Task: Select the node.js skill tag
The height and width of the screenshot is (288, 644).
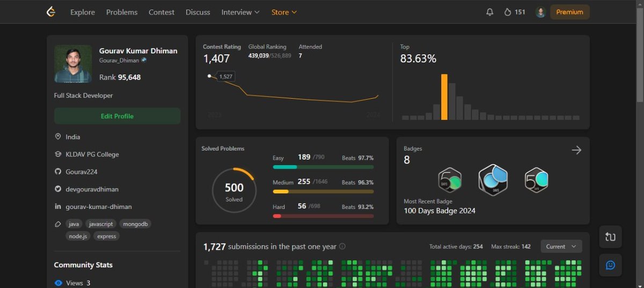Action: pos(78,236)
